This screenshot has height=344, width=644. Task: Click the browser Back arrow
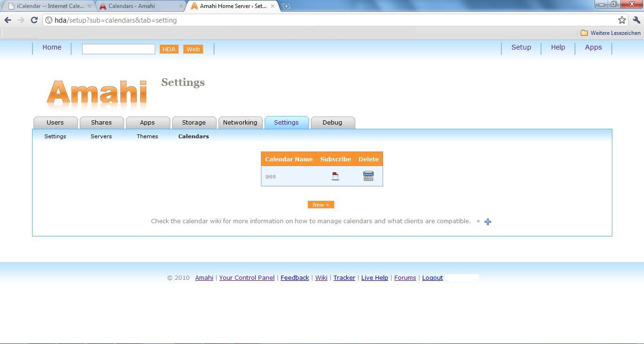click(x=8, y=20)
